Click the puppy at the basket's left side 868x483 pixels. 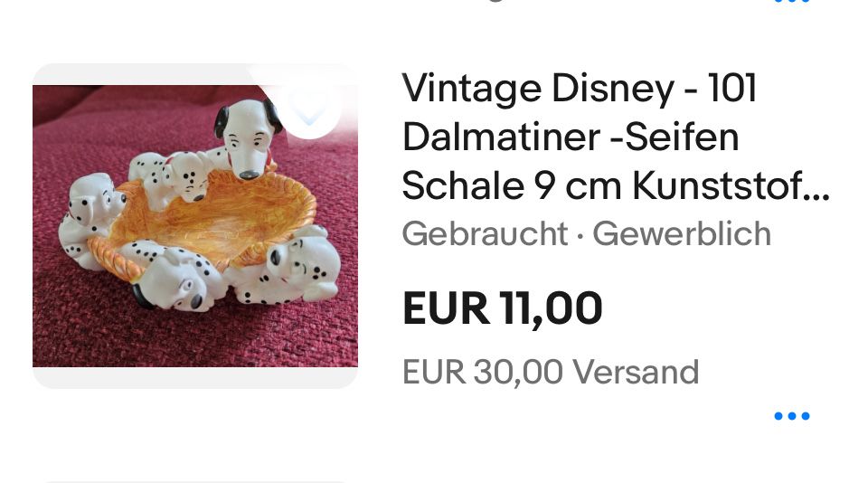point(89,219)
